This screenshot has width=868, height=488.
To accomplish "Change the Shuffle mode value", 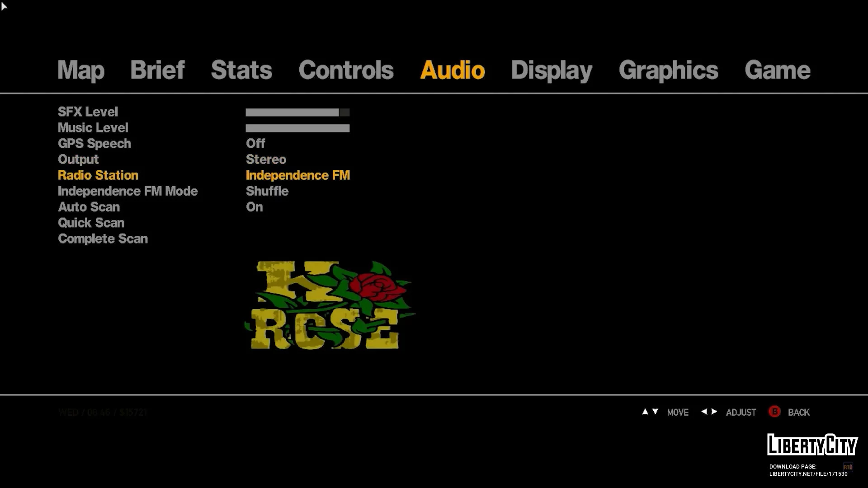I will [x=267, y=191].
